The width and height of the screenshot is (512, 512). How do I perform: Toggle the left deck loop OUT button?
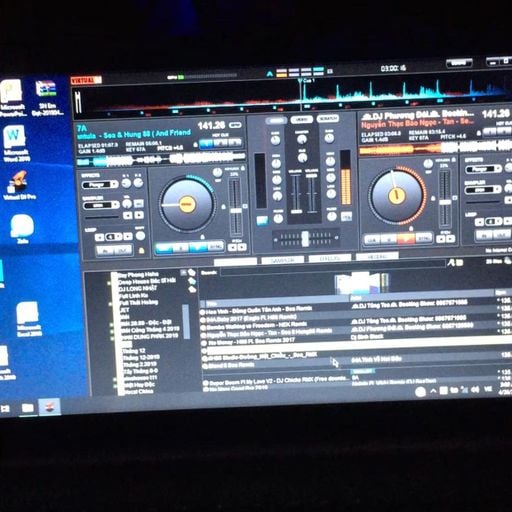coord(123,250)
